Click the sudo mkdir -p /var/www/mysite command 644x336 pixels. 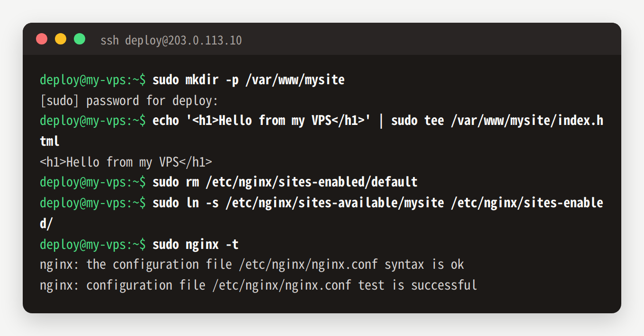click(x=248, y=80)
